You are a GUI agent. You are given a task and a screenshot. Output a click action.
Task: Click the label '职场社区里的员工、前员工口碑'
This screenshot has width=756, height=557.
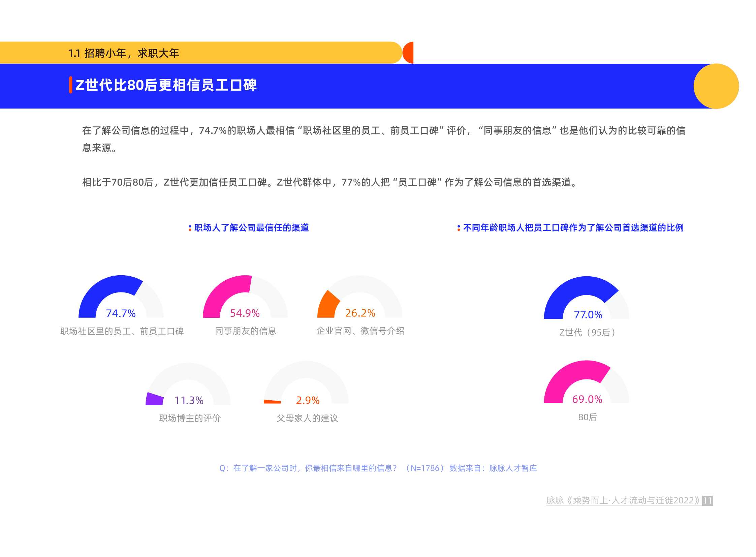coord(122,332)
